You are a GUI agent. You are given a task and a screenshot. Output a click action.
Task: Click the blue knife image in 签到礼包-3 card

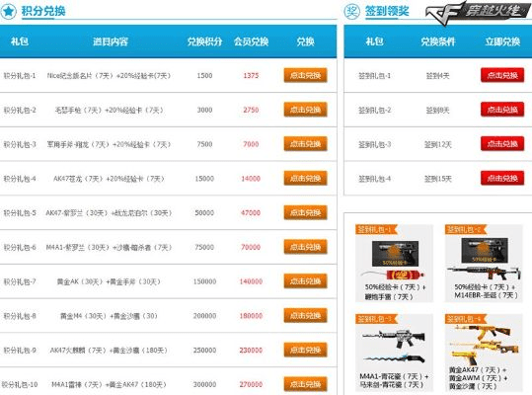click(394, 358)
